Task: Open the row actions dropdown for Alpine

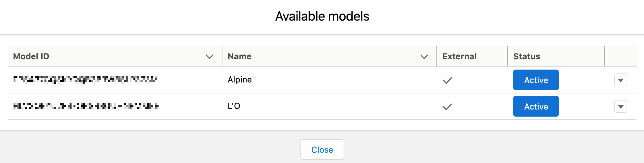Action: [620, 80]
